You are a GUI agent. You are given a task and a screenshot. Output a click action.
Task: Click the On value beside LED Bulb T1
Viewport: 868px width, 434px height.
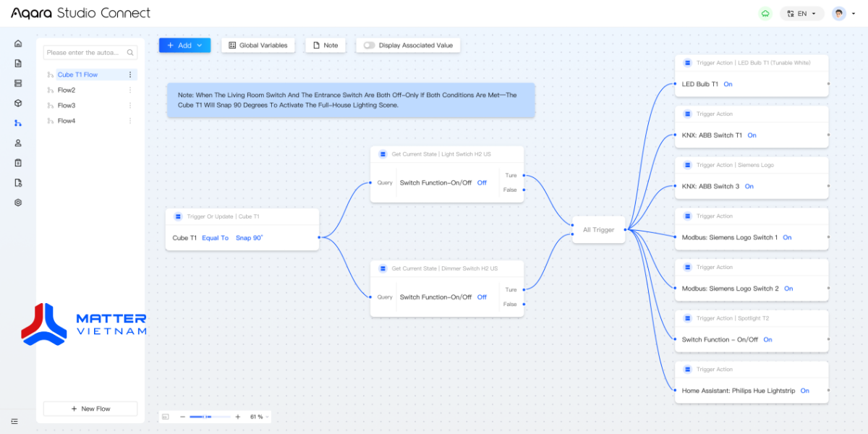[728, 84]
